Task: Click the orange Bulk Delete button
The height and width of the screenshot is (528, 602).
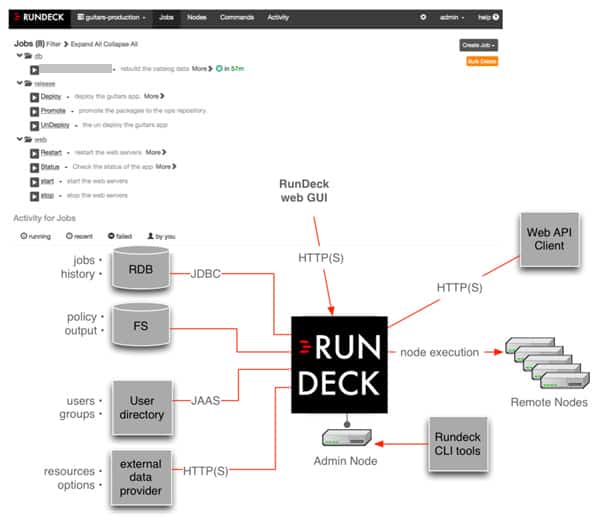Action: 482,61
